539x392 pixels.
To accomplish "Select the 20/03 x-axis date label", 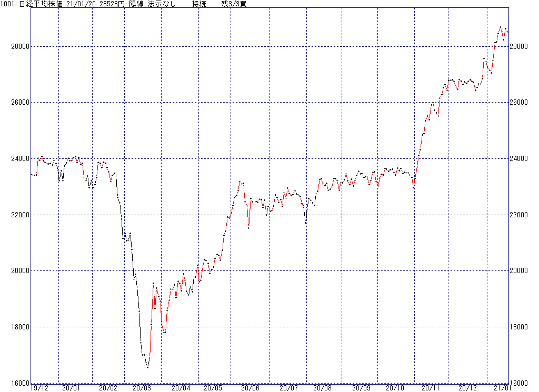I will point(142,388).
